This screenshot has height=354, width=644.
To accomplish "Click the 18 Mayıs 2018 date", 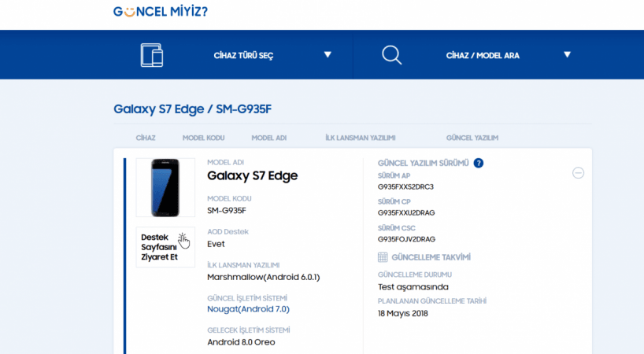I will (403, 313).
